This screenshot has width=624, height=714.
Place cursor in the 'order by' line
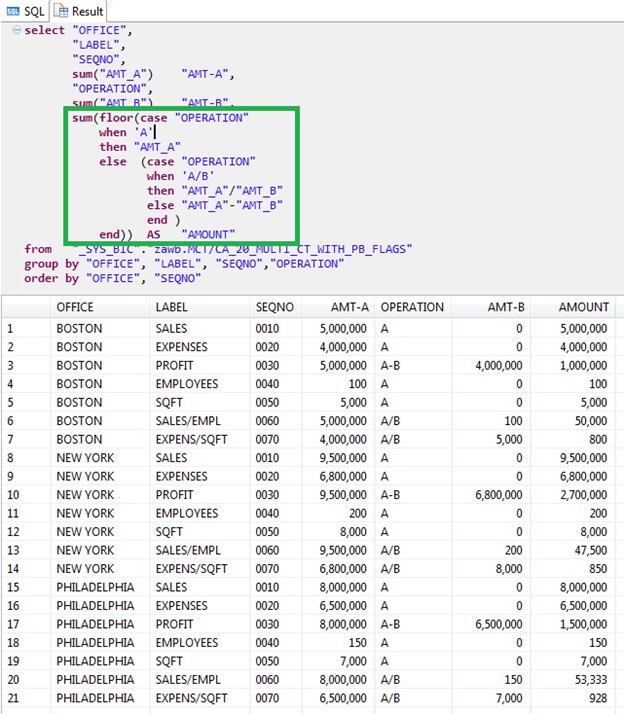click(x=113, y=278)
